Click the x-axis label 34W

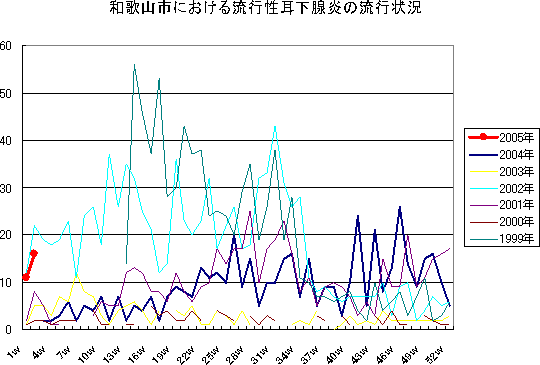286,354
